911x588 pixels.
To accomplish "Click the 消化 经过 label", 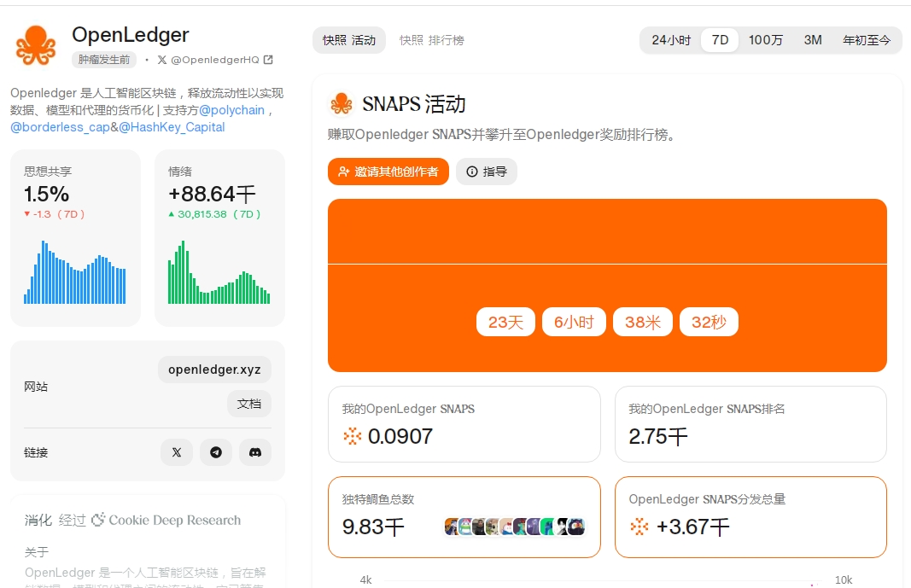I will [x=55, y=520].
